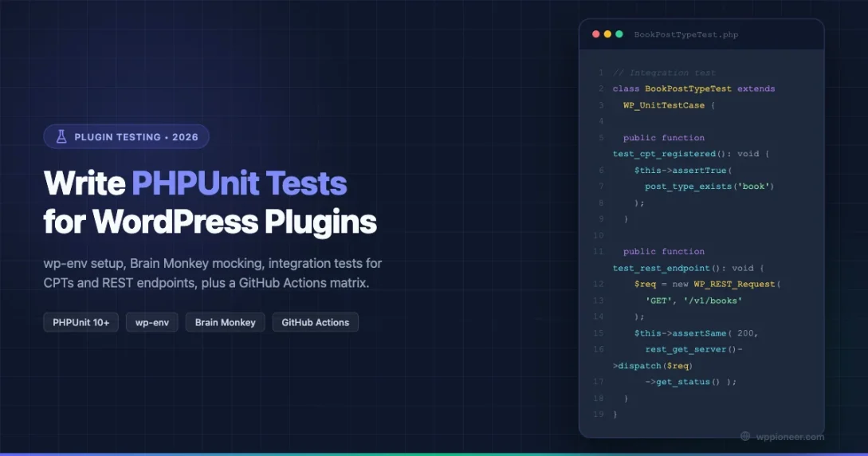Click the 'wp-env setup, Brain Monkey mocking' description line
The height and width of the screenshot is (456, 868).
213,263
